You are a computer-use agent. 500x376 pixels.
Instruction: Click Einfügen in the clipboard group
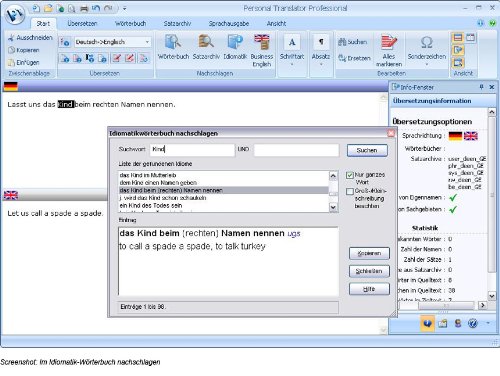(x=24, y=62)
